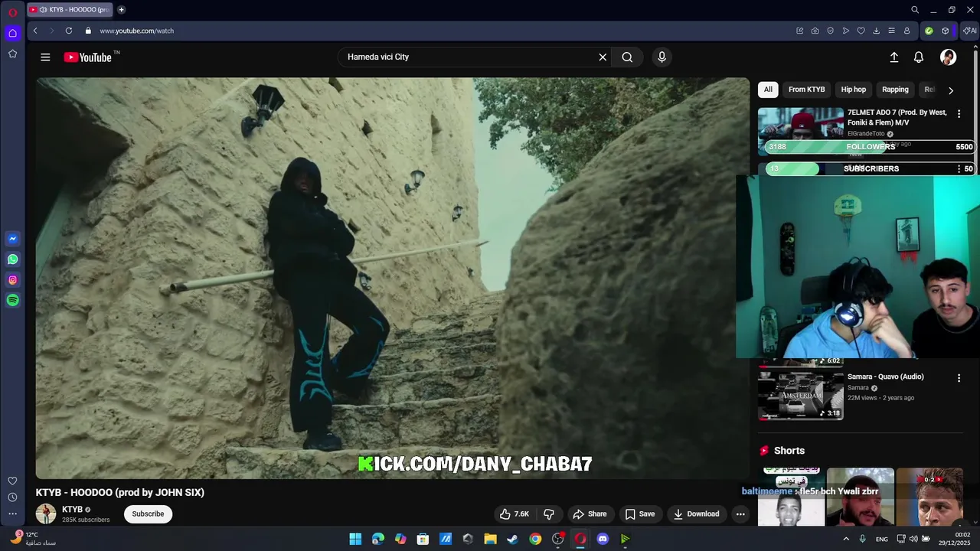
Task: Go back in Opera browser
Action: point(35,31)
